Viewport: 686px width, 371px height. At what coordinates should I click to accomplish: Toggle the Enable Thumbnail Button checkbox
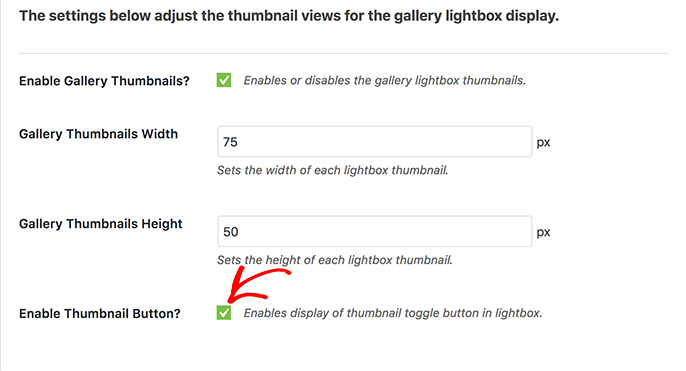click(224, 313)
